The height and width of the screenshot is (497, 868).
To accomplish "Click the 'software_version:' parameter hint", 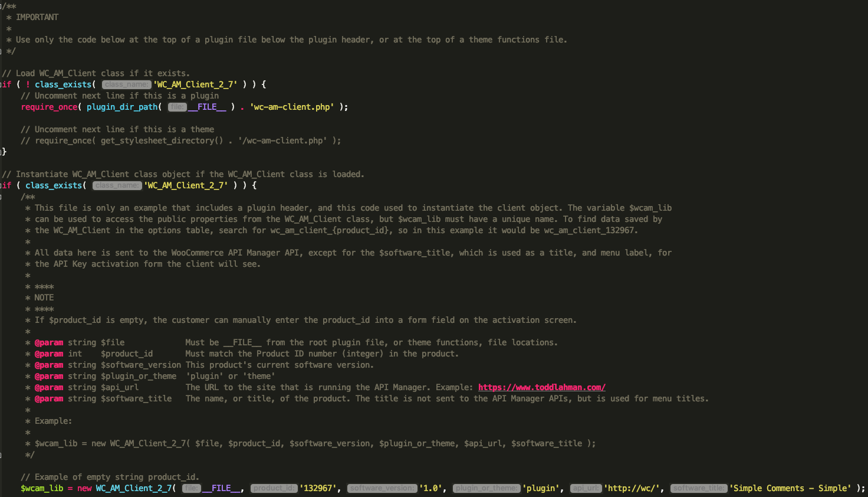I will point(382,488).
